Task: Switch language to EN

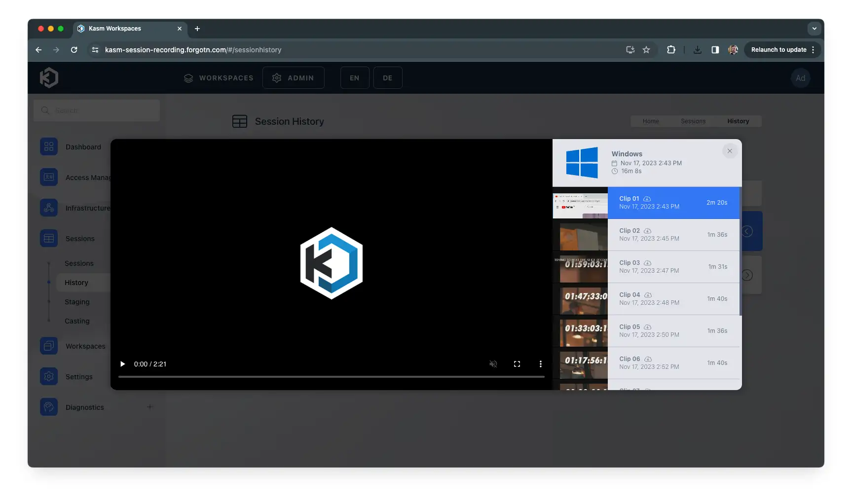Action: click(x=354, y=78)
